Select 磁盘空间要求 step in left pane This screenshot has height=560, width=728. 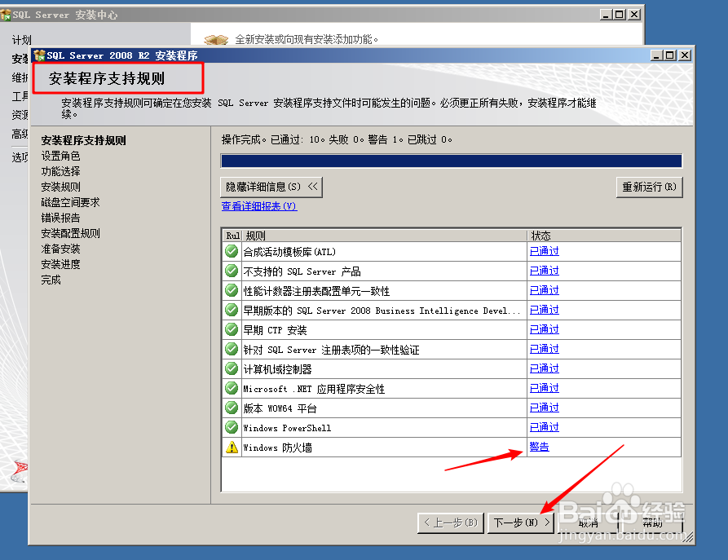(70, 202)
